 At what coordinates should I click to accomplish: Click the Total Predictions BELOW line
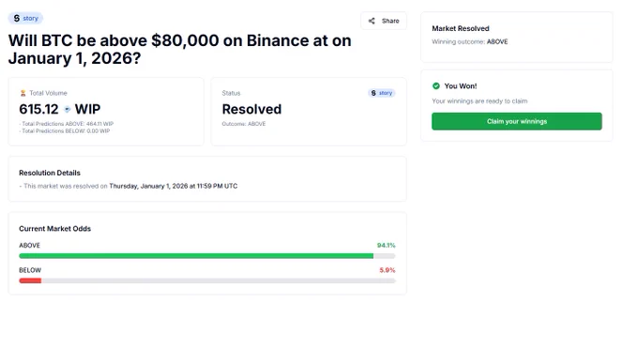coord(65,131)
